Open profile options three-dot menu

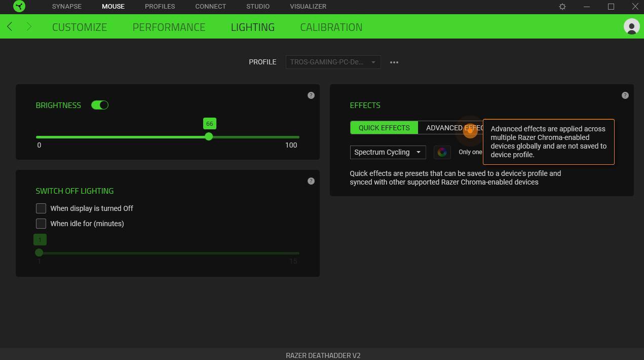tap(394, 62)
